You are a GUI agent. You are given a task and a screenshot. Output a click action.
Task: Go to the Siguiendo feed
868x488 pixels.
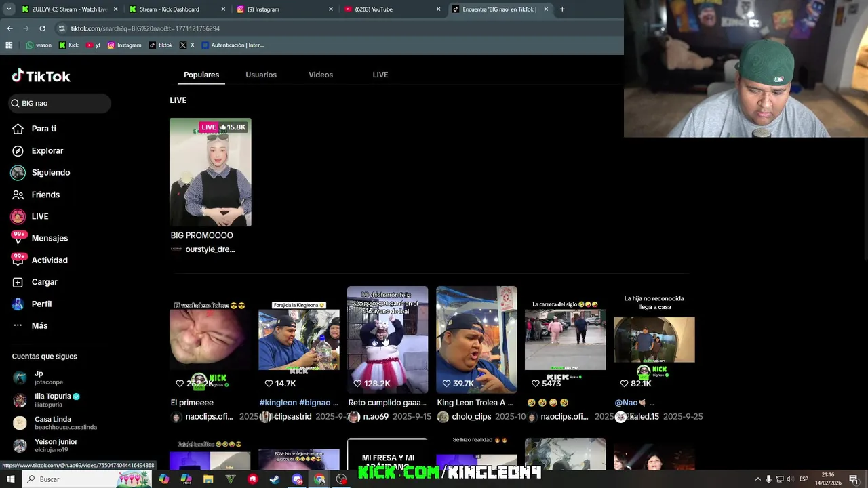tap(41, 172)
